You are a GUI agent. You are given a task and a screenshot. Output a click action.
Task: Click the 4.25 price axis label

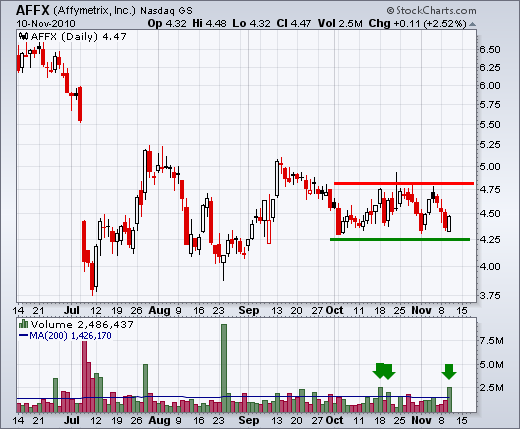[x=490, y=239]
